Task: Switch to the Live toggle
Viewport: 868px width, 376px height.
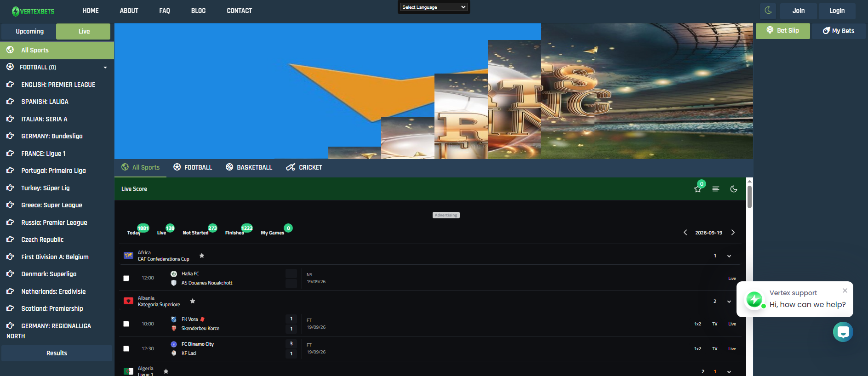Action: pos(83,31)
